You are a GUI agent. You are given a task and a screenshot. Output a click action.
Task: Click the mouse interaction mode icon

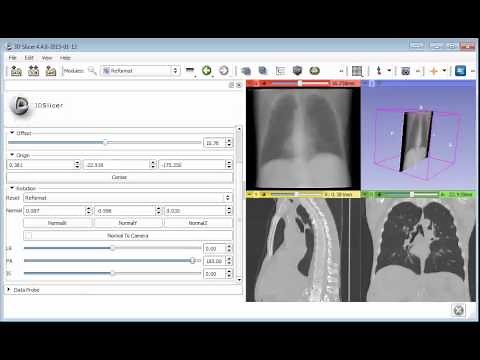pyautogui.click(x=379, y=71)
